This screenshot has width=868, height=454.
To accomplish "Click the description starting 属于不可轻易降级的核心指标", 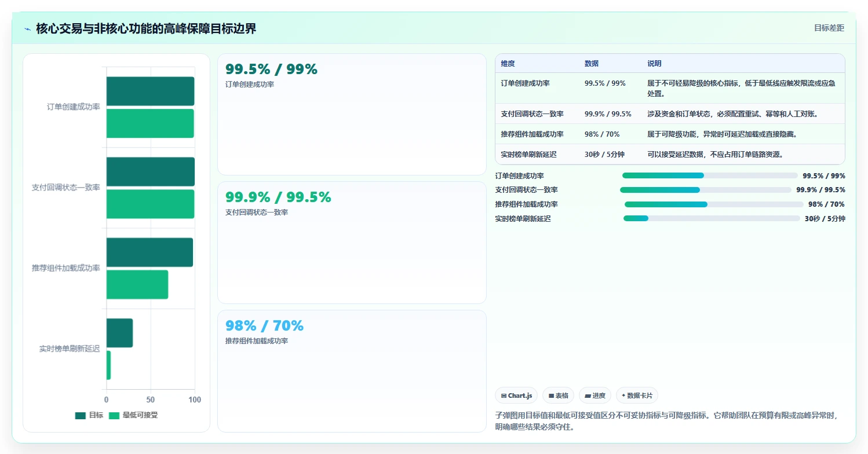I will [741, 88].
